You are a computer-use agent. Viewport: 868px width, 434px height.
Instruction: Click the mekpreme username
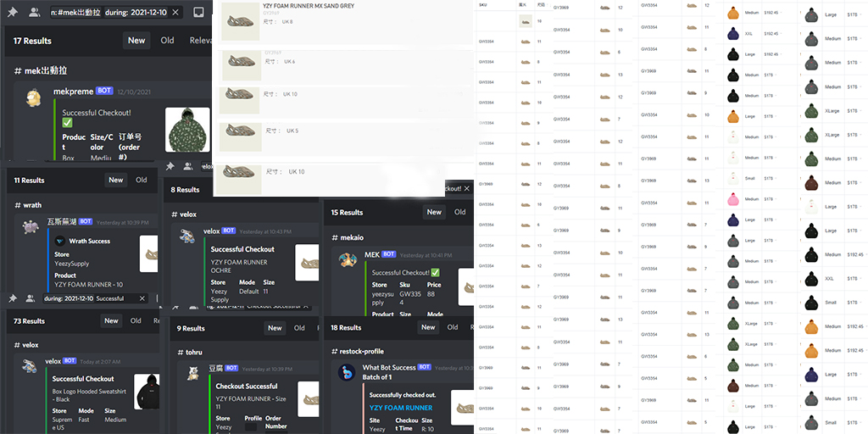[73, 92]
